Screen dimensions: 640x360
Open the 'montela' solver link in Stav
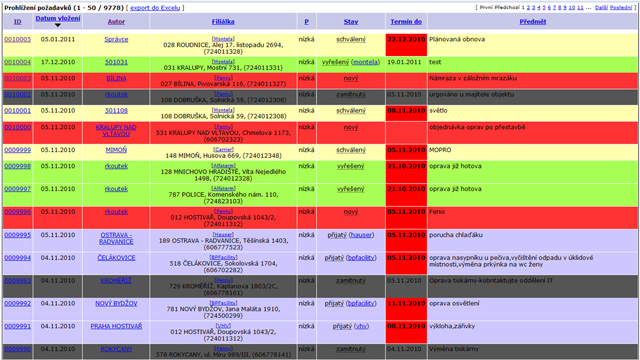click(x=365, y=62)
